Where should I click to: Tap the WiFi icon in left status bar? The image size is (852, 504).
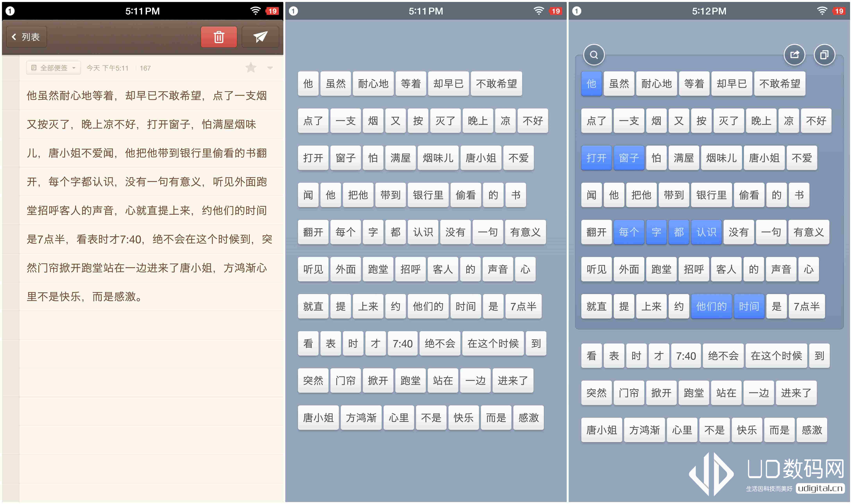[255, 11]
